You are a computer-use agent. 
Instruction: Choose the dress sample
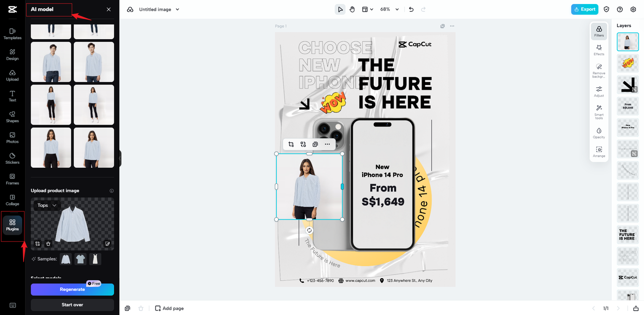pyautogui.click(x=95, y=259)
